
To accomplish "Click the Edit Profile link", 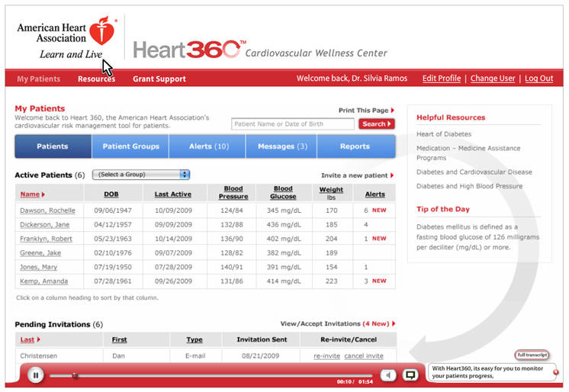I will [442, 79].
